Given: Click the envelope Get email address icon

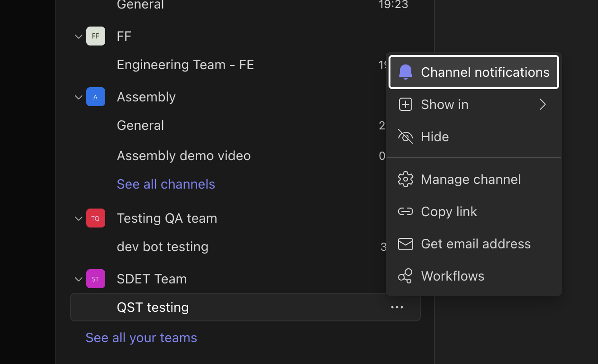Looking at the screenshot, I should pyautogui.click(x=406, y=244).
